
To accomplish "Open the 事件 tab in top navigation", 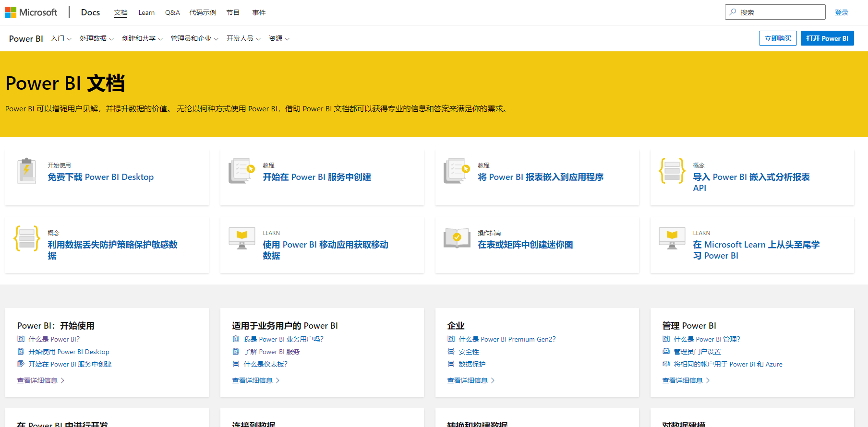I will point(259,12).
